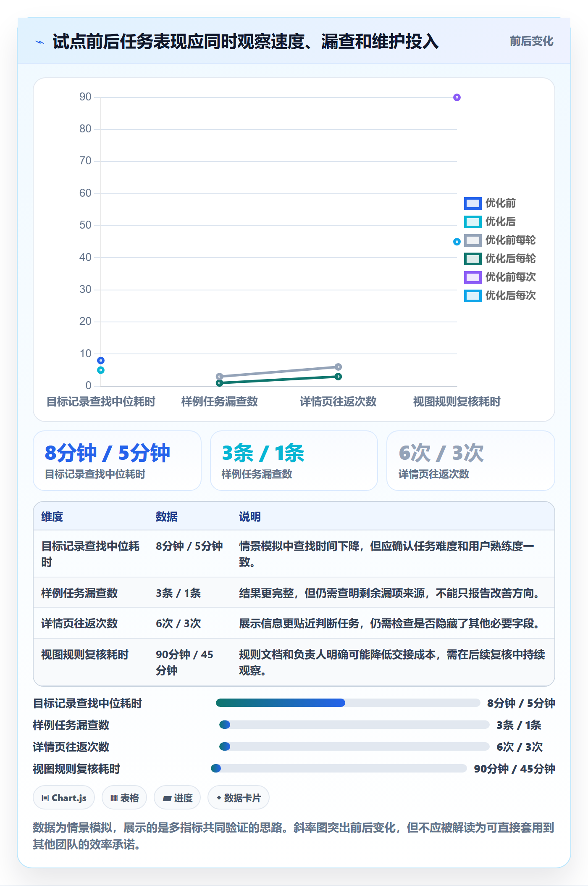The width and height of the screenshot is (588, 886).
Task: Click the 详情页往返次数 progress bar
Action: click(354, 746)
